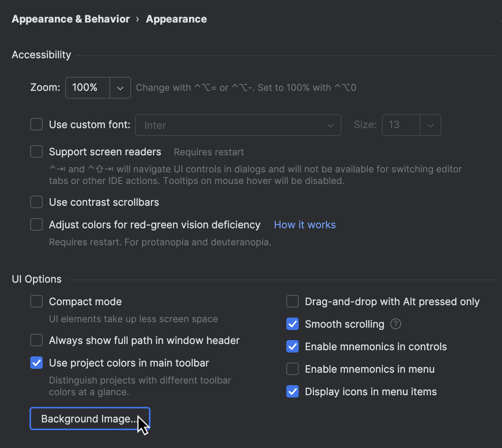
Task: Open the font Size dropdown
Action: pyautogui.click(x=430, y=125)
